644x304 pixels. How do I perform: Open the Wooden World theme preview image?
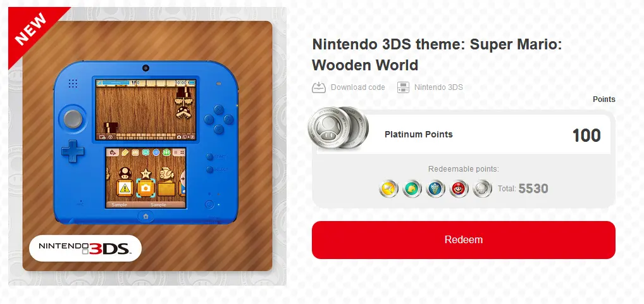[147, 146]
